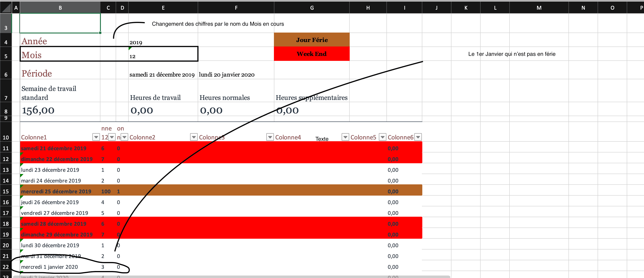Click the brown Jour Férie legend cell
Image resolution: width=644 pixels, height=278 pixels.
pos(312,40)
